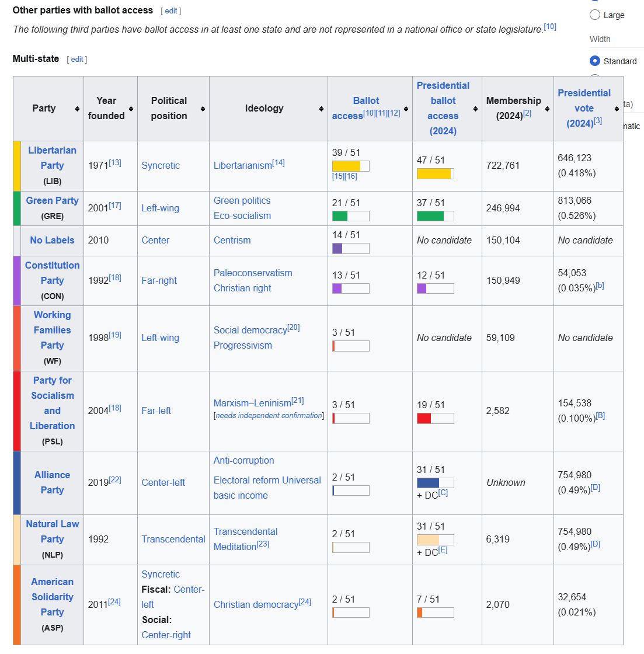Viewport: 644px width, 654px height.
Task: Open Anti-corruption link
Action: (x=243, y=461)
